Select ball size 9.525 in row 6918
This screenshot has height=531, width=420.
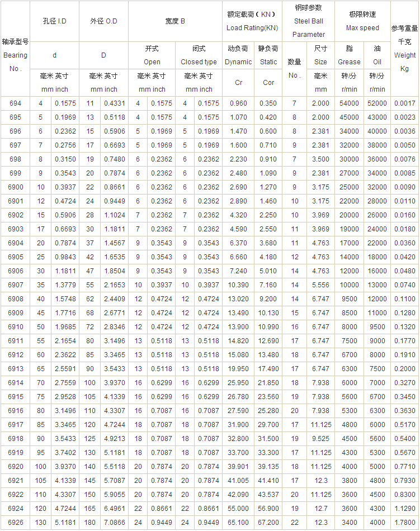tap(320, 439)
